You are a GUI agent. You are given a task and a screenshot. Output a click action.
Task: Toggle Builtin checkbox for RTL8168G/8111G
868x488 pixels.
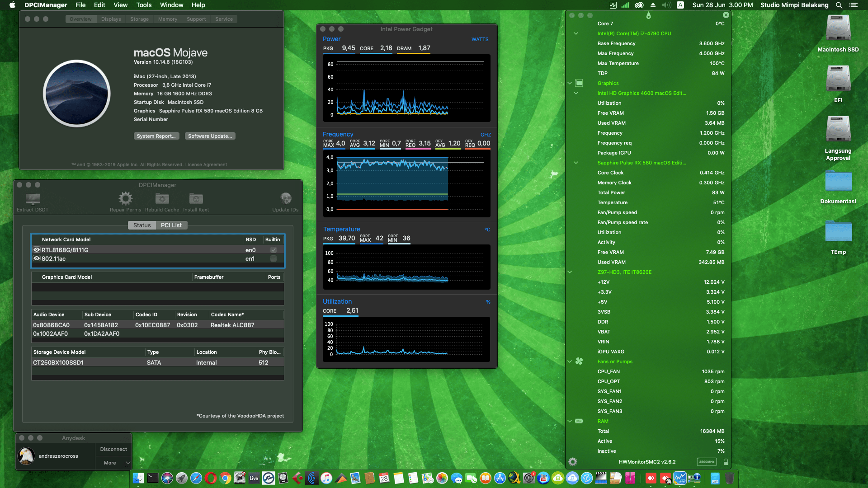274,250
